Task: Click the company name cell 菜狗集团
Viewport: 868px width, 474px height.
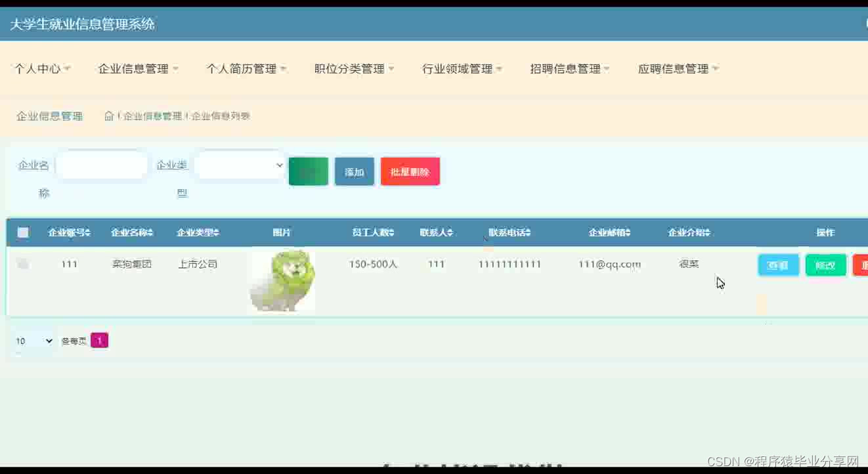Action: [132, 264]
